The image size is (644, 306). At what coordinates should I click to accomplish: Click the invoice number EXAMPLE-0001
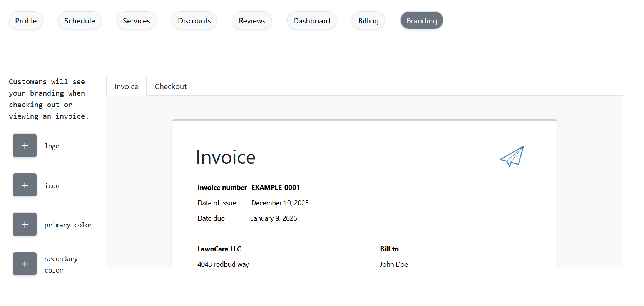(x=275, y=187)
